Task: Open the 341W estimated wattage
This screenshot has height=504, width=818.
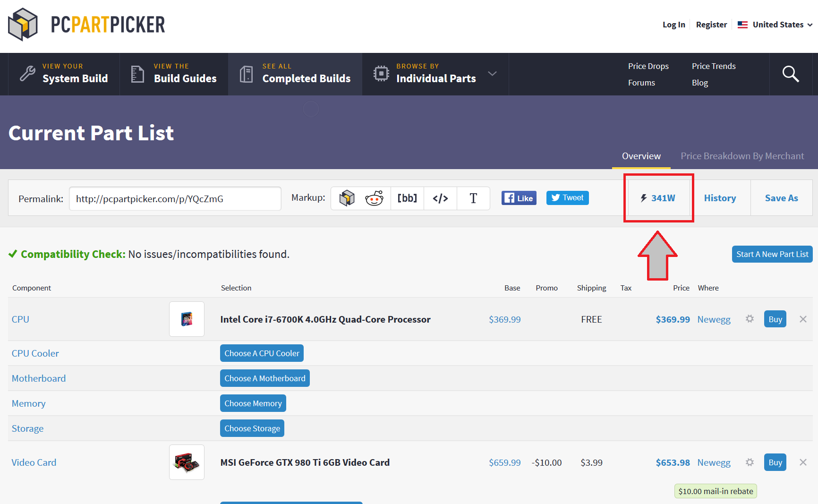Action: 658,198
